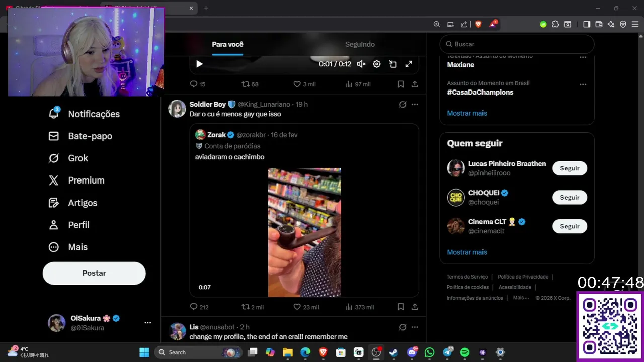
Task: Open account menu dots beside OiSakura
Action: (x=148, y=323)
